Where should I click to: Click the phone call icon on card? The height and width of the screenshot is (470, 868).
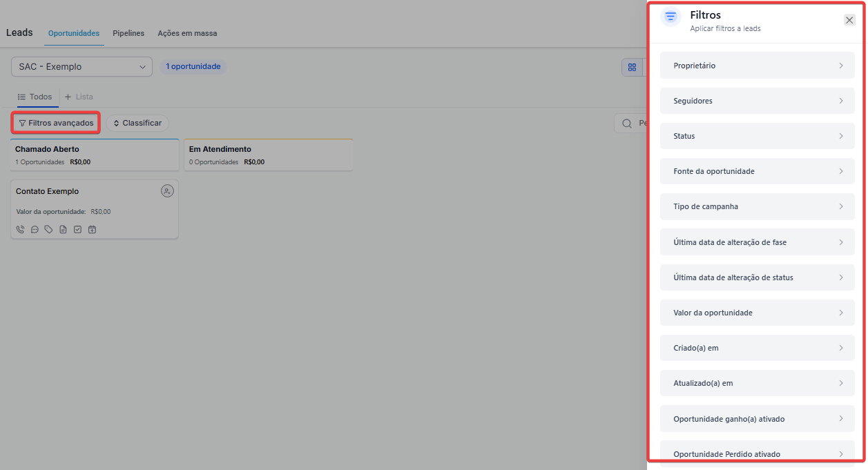(20, 229)
